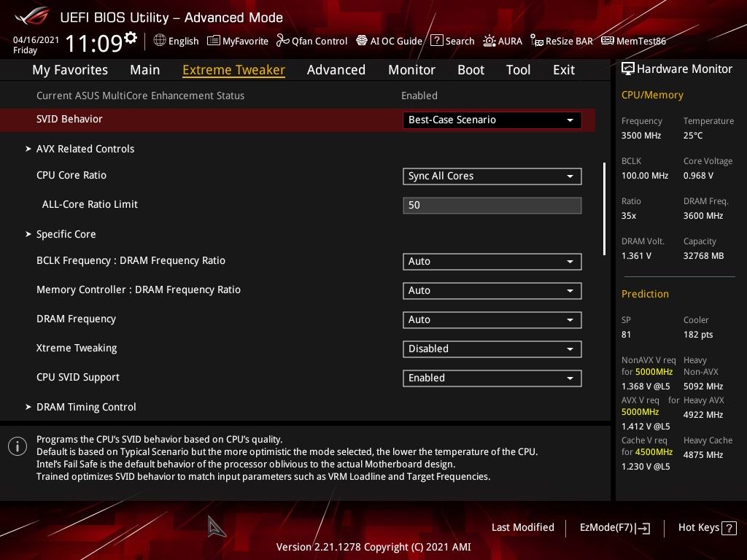Click the 182 pts cooler score
Viewport: 747px width, 560px height.
pyautogui.click(x=698, y=334)
